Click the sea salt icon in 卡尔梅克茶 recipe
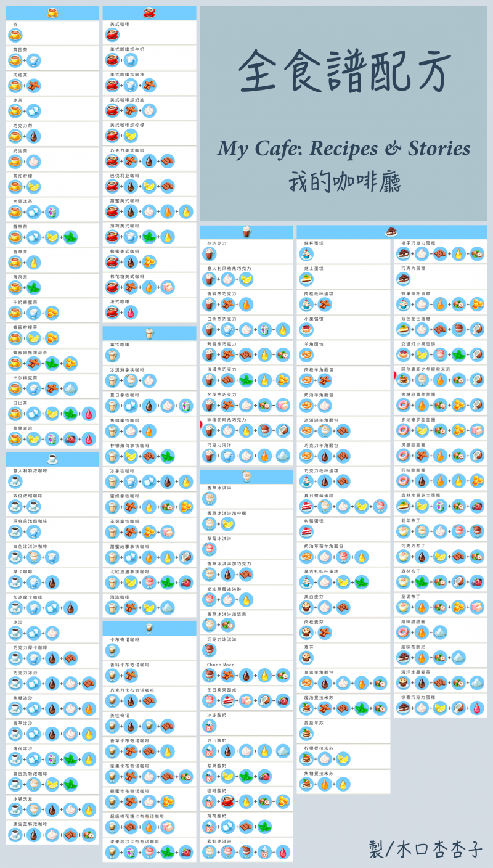This screenshot has width=493, height=868. [70, 389]
